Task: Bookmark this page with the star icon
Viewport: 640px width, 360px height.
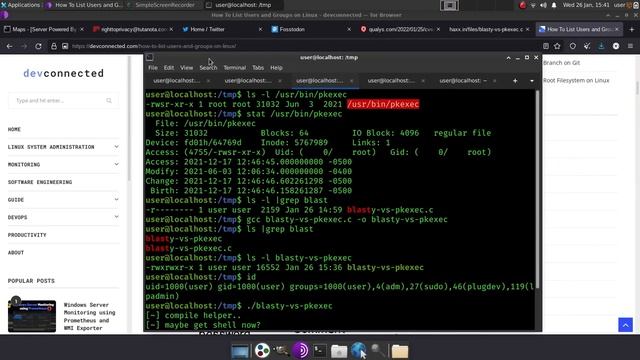Action: pyautogui.click(x=557, y=46)
